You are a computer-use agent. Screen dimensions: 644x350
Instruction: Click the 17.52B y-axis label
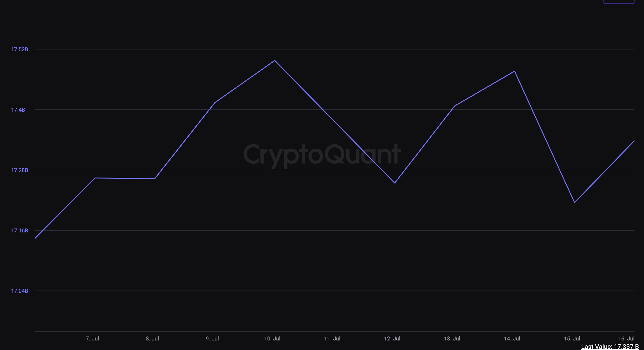20,49
